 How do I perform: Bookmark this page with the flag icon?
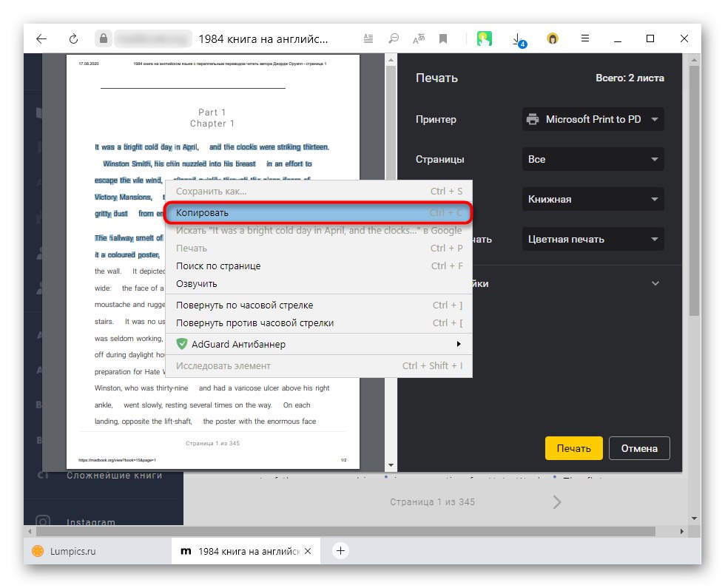point(443,38)
